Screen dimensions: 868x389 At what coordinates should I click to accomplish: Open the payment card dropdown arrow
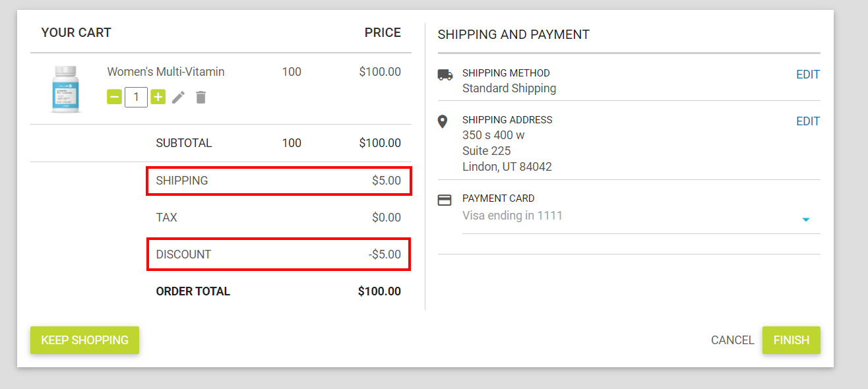pyautogui.click(x=805, y=220)
